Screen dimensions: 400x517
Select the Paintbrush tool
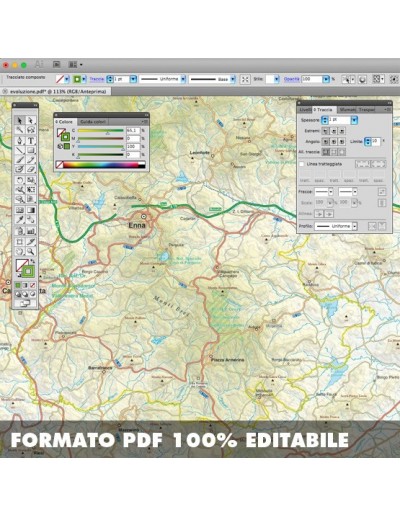[20, 160]
